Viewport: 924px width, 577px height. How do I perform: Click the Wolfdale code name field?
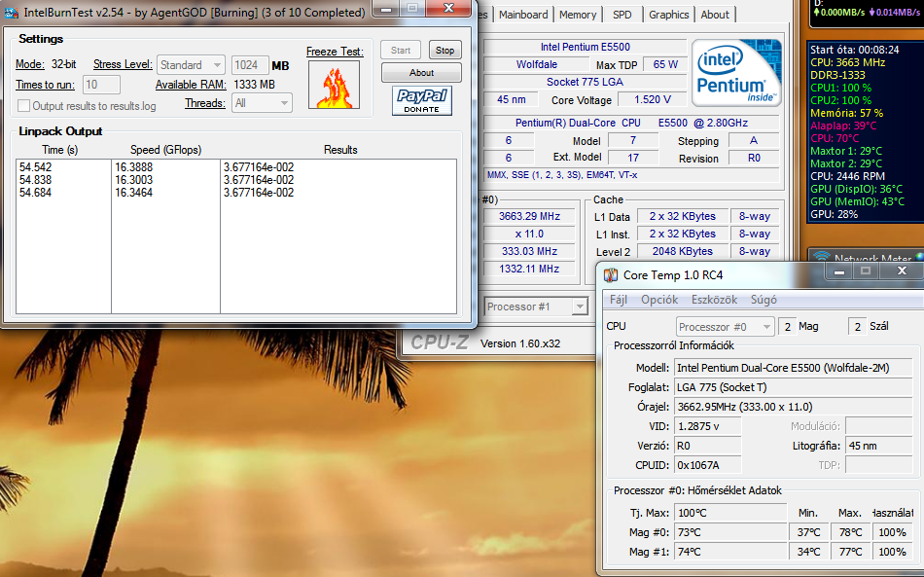pyautogui.click(x=536, y=64)
